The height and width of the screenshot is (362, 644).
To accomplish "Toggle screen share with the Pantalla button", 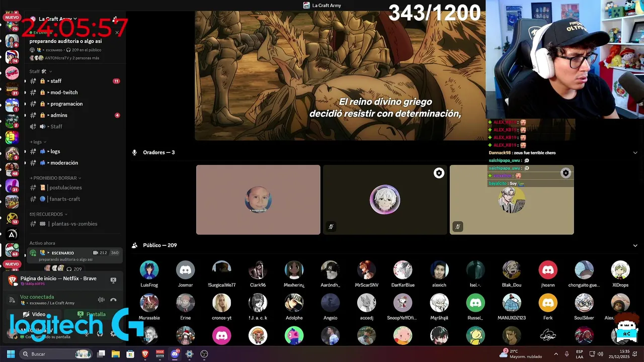I will (x=92, y=314).
